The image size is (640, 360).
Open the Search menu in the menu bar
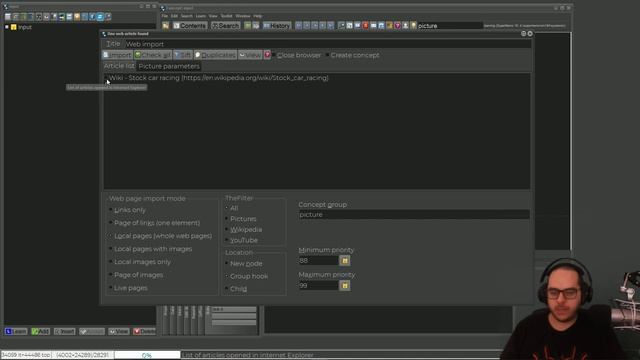point(187,16)
